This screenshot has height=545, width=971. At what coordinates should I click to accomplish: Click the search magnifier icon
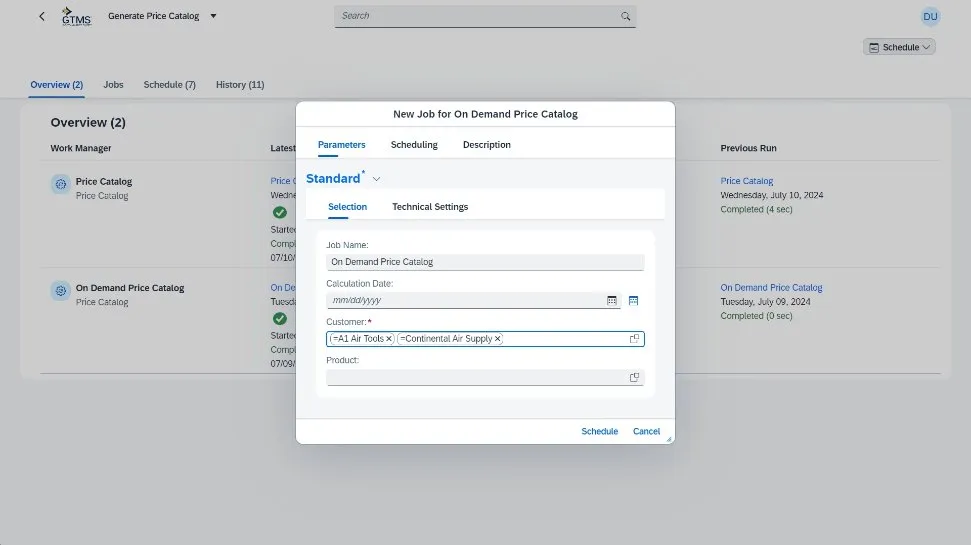click(626, 16)
